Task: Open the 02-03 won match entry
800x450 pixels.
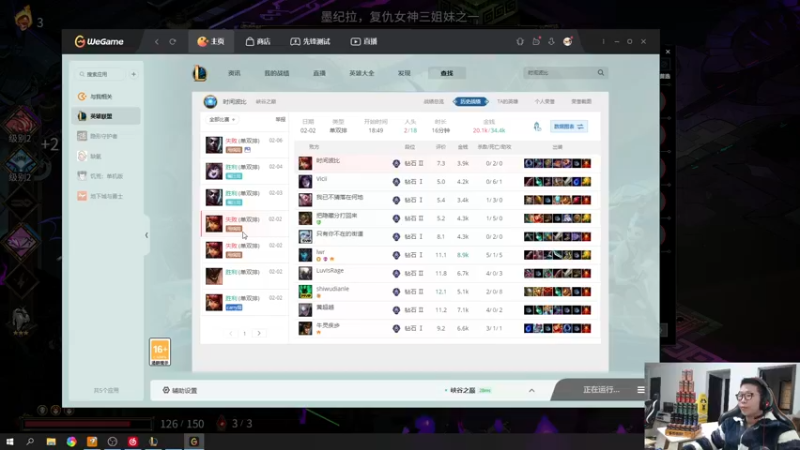Action: (244, 197)
